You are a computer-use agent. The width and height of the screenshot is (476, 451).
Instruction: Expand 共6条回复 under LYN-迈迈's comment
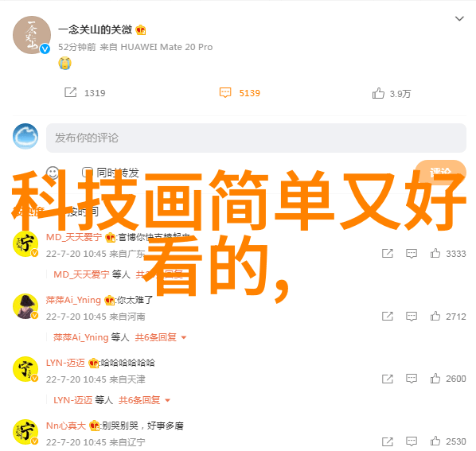144,400
